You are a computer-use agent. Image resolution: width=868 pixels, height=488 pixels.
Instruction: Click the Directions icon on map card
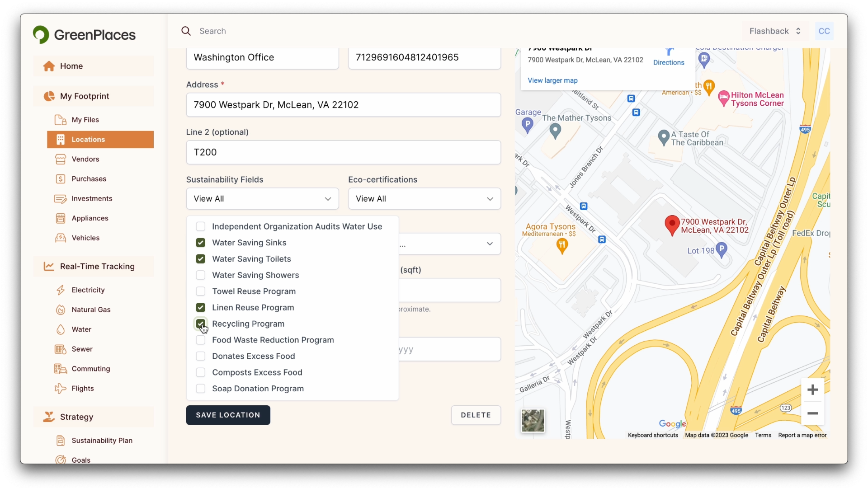669,52
